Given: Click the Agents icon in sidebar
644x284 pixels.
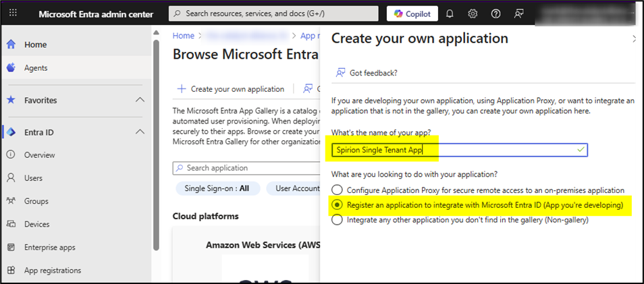Looking at the screenshot, I should pyautogui.click(x=11, y=68).
